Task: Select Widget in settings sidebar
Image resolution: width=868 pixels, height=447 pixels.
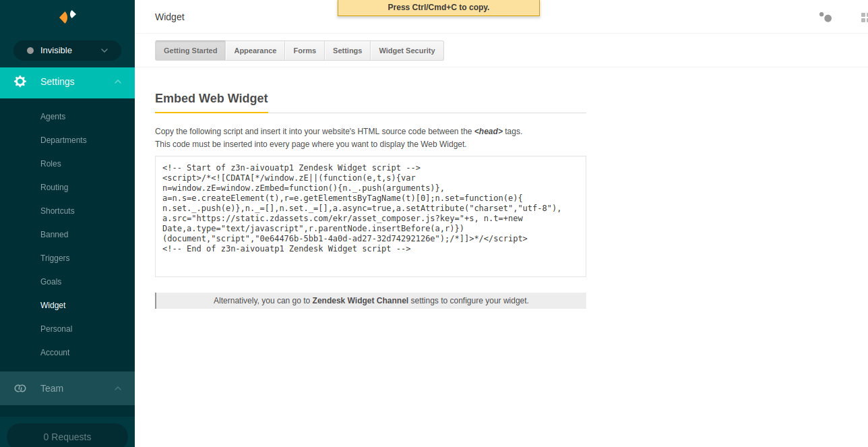Action: [x=53, y=305]
